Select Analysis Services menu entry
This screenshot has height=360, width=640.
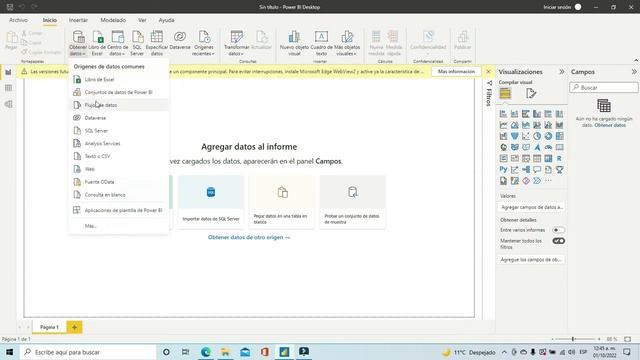(x=118, y=143)
